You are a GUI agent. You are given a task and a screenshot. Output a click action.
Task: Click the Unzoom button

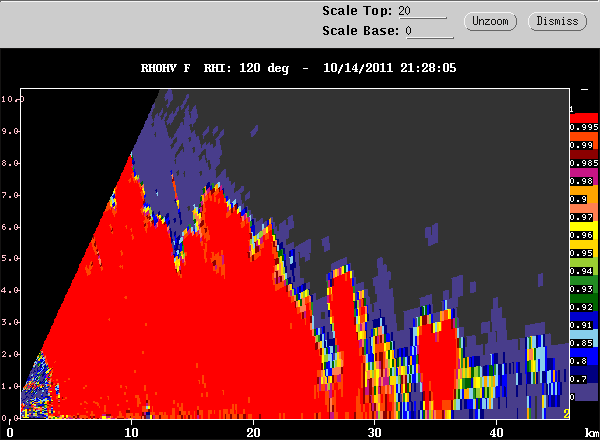coord(490,21)
